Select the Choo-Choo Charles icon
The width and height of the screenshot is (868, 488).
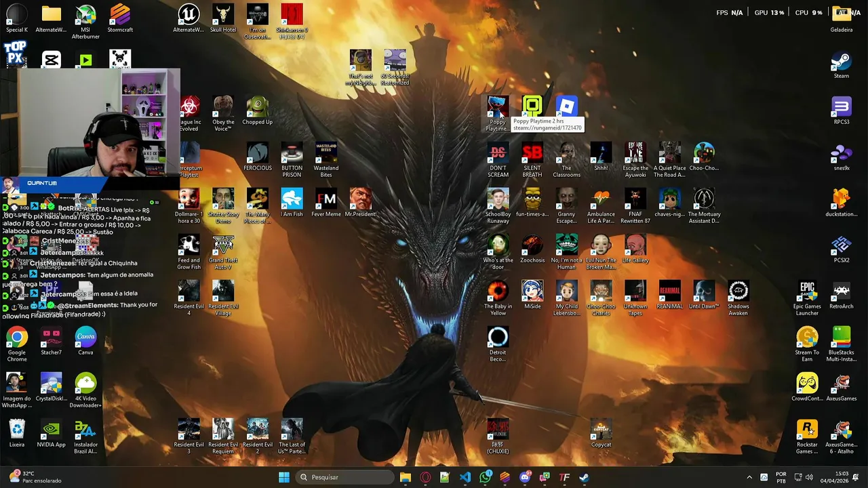(601, 298)
